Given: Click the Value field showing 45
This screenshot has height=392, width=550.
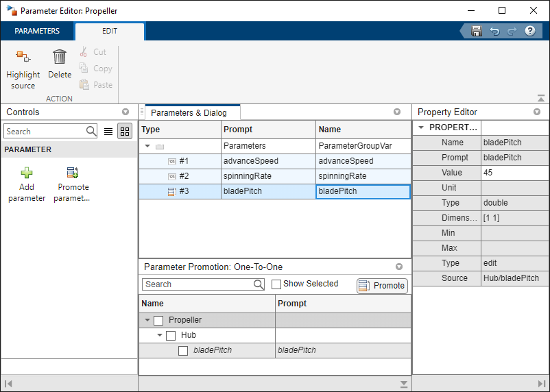Looking at the screenshot, I should pyautogui.click(x=514, y=173).
